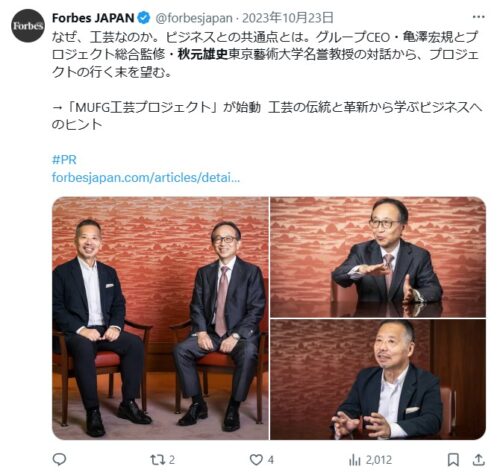Repost using the retweet arrows icon
This screenshot has height=475, width=500.
pyautogui.click(x=157, y=460)
